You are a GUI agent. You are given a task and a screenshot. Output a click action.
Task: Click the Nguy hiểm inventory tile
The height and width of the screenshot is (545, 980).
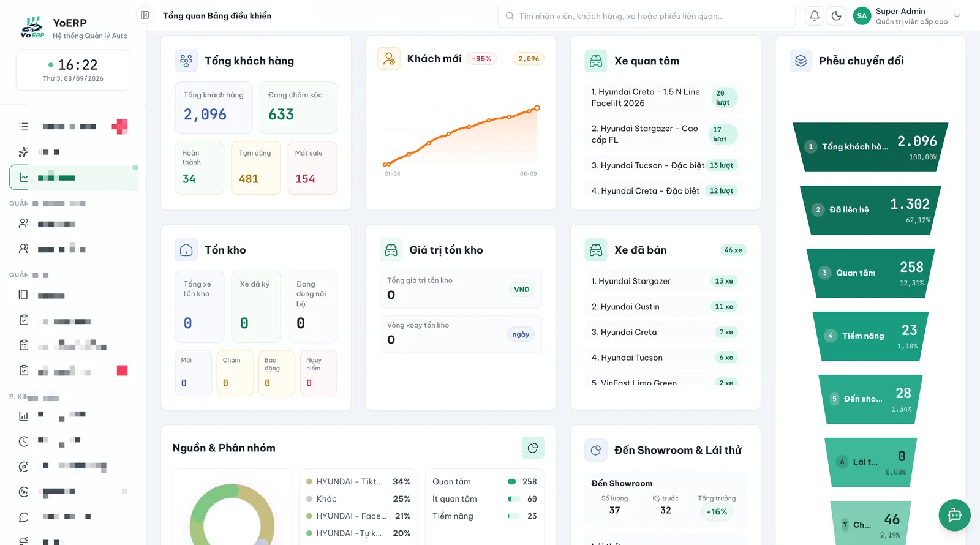318,373
